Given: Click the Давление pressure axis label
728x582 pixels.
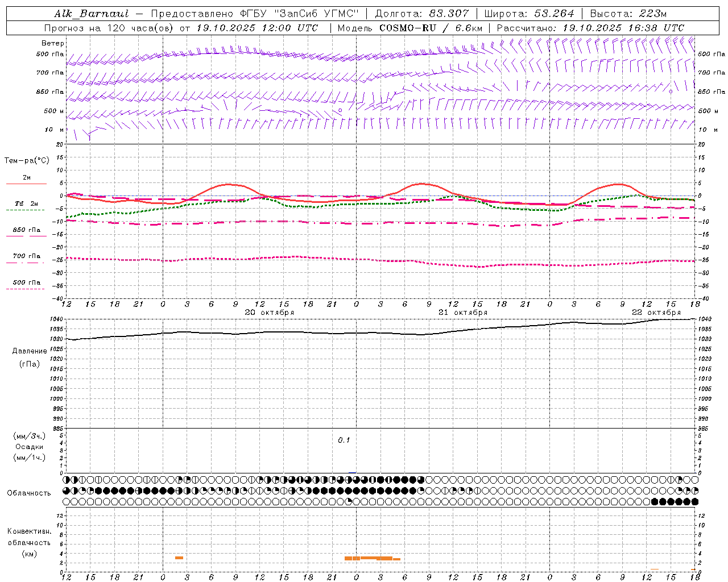Looking at the screenshot, I should click(30, 351).
